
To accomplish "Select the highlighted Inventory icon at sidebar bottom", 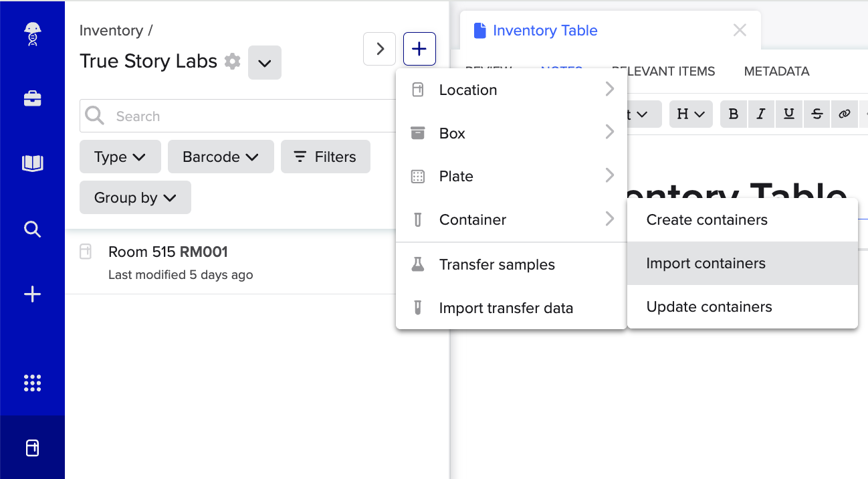I will 32,448.
